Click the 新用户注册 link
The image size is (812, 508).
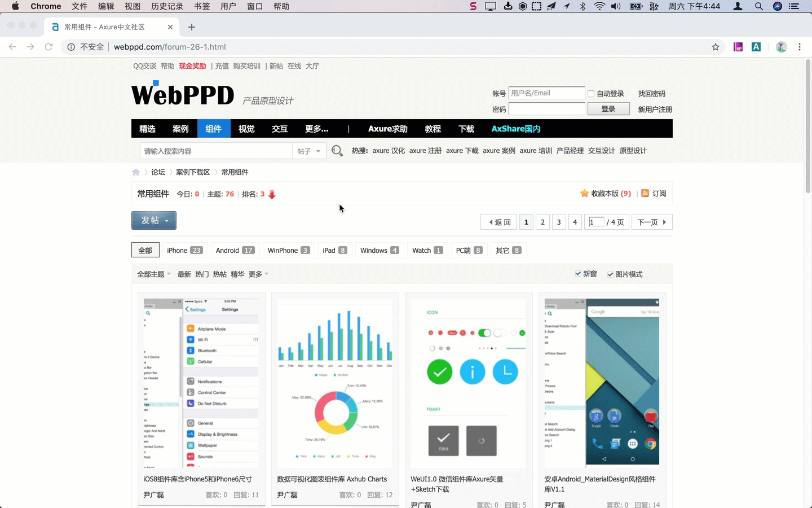point(655,110)
